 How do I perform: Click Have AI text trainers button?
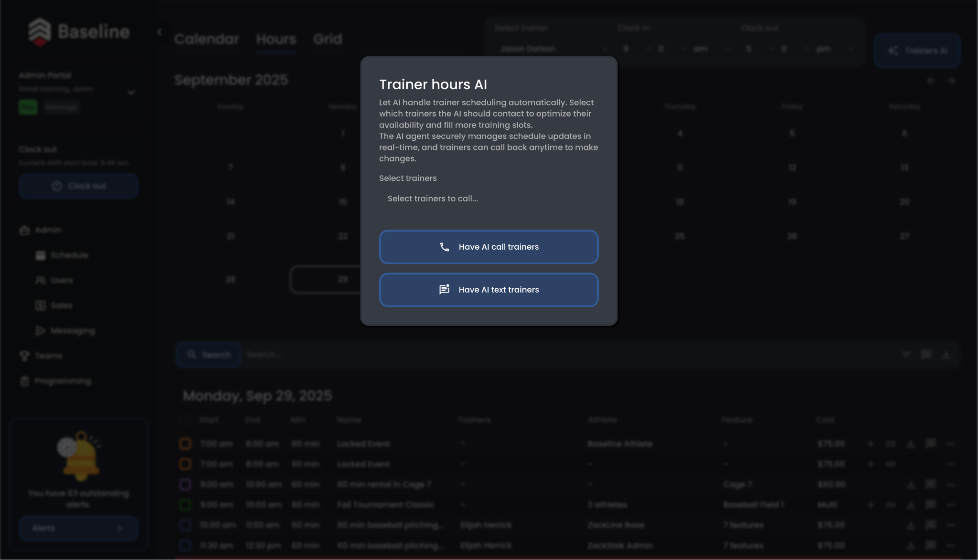coord(489,290)
